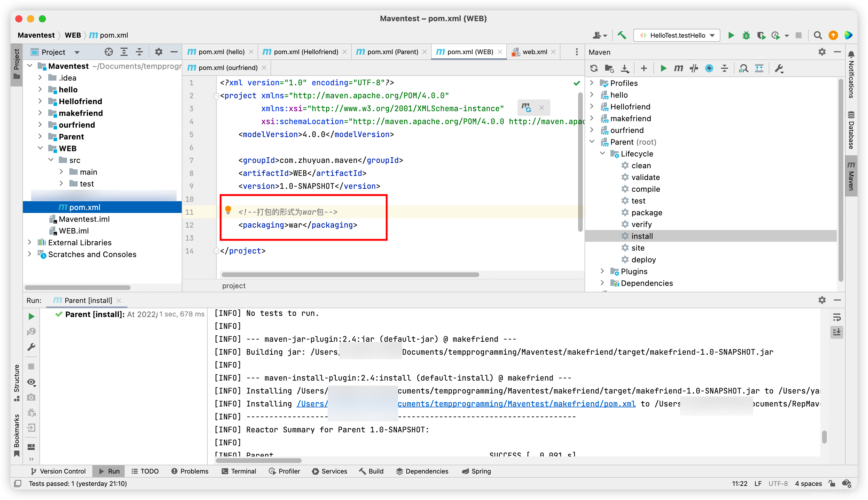Click Load Maven Changes floating icon
The image size is (868, 500).
click(x=527, y=107)
